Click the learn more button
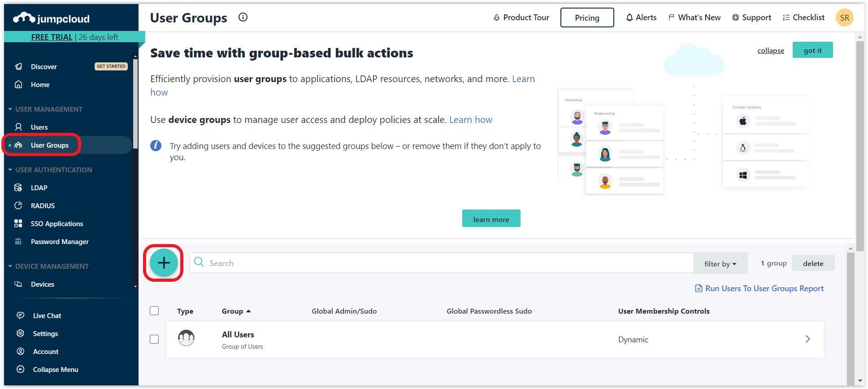Screen dimensions: 868x389 [x=491, y=219]
